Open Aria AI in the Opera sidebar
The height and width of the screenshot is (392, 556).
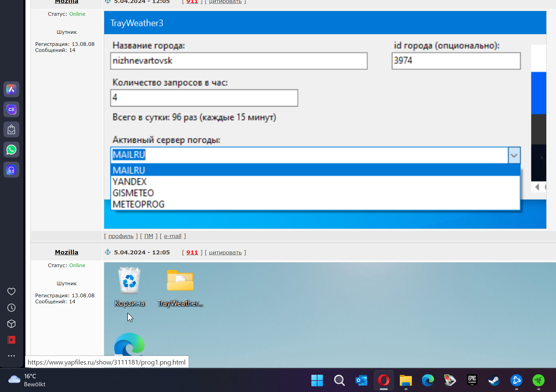click(11, 89)
